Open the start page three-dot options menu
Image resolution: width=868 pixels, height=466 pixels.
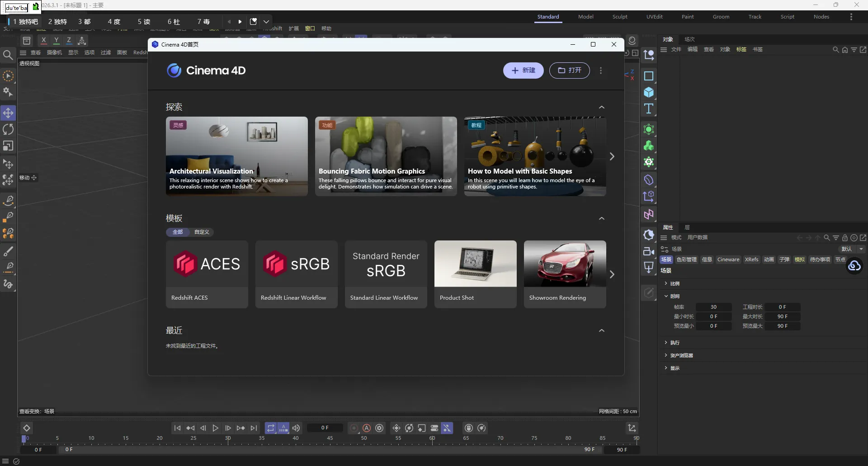point(601,71)
